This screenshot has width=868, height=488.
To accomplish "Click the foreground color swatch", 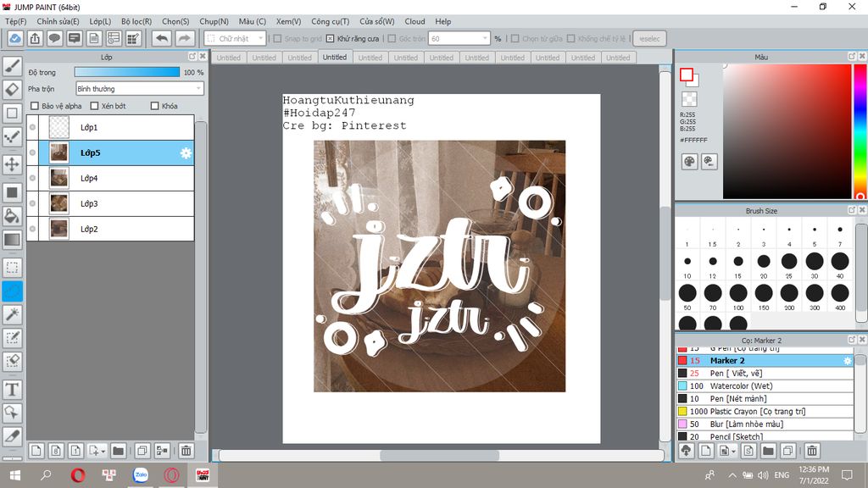I will [x=687, y=75].
